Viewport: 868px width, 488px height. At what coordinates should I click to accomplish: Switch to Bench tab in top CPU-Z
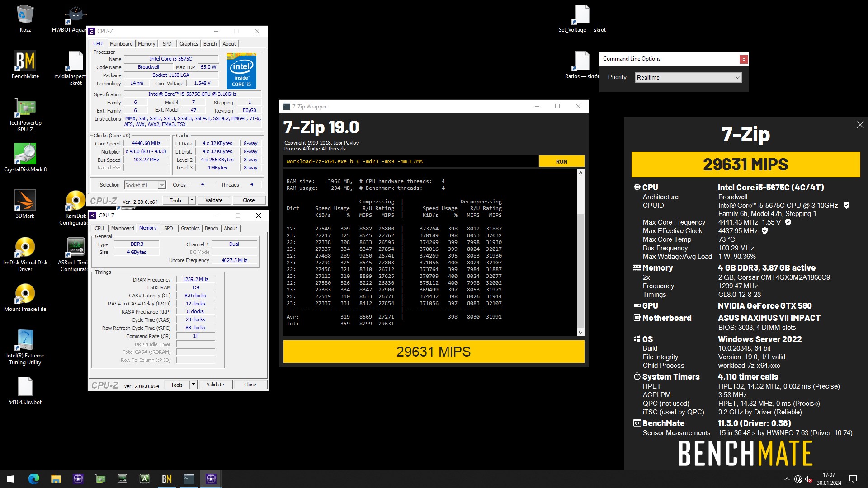(x=210, y=44)
